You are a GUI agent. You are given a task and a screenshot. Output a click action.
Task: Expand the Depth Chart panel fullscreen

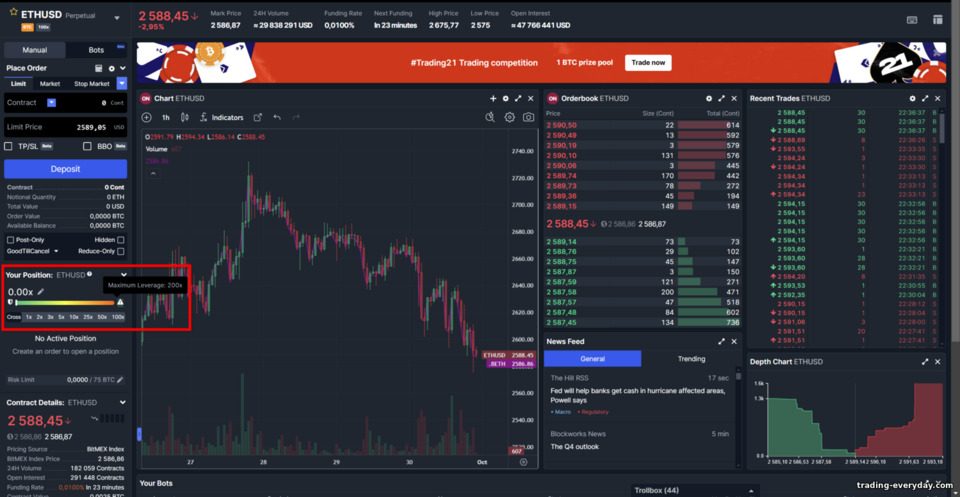click(925, 362)
